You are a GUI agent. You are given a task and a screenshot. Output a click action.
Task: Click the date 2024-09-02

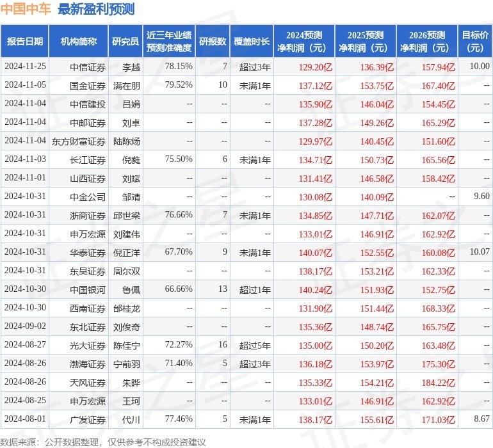25,326
